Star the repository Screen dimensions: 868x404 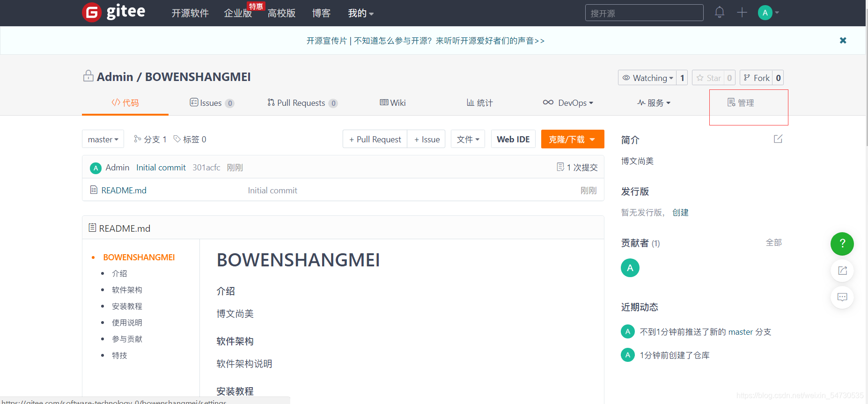tap(708, 78)
